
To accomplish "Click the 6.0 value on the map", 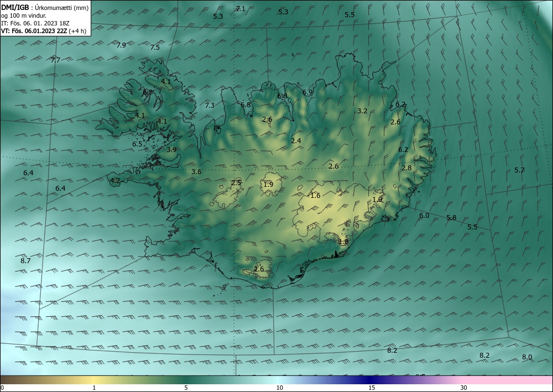I will [x=424, y=216].
